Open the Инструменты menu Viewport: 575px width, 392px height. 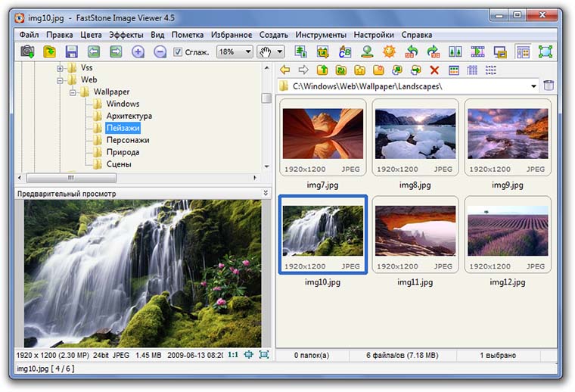pos(321,35)
